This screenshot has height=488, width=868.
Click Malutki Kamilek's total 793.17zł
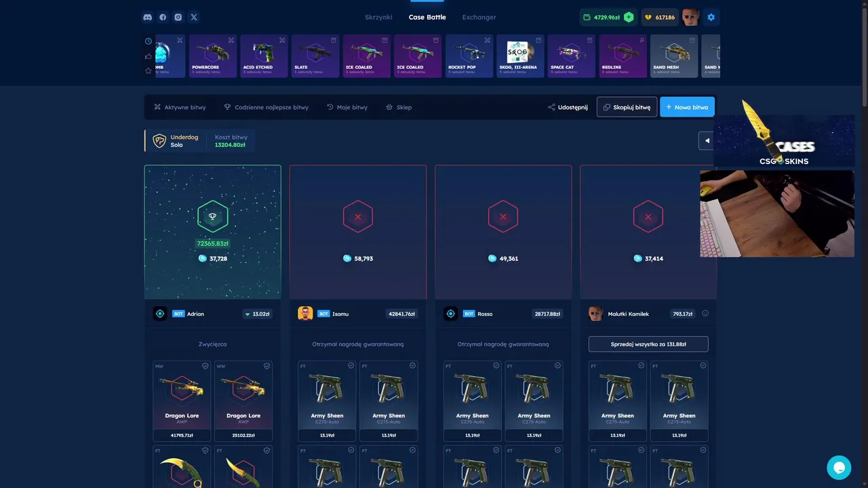click(682, 314)
